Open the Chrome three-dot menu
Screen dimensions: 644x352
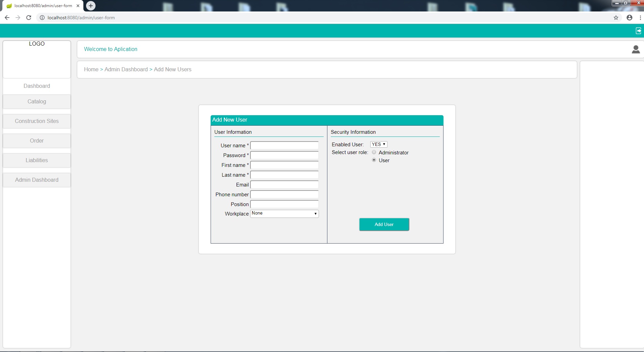(x=640, y=18)
